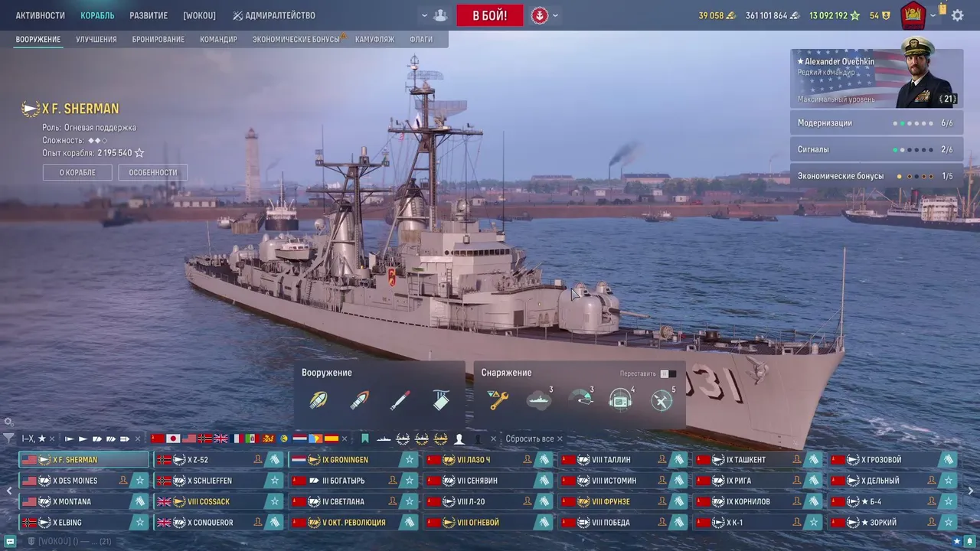Viewport: 980px width, 551px height.
Task: Click the ship filter funnel icon
Action: (8, 439)
